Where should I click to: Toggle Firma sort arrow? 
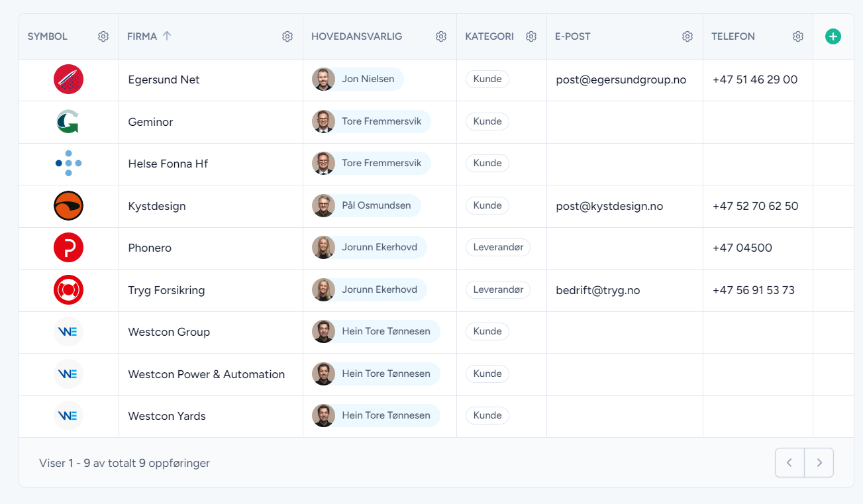[167, 36]
